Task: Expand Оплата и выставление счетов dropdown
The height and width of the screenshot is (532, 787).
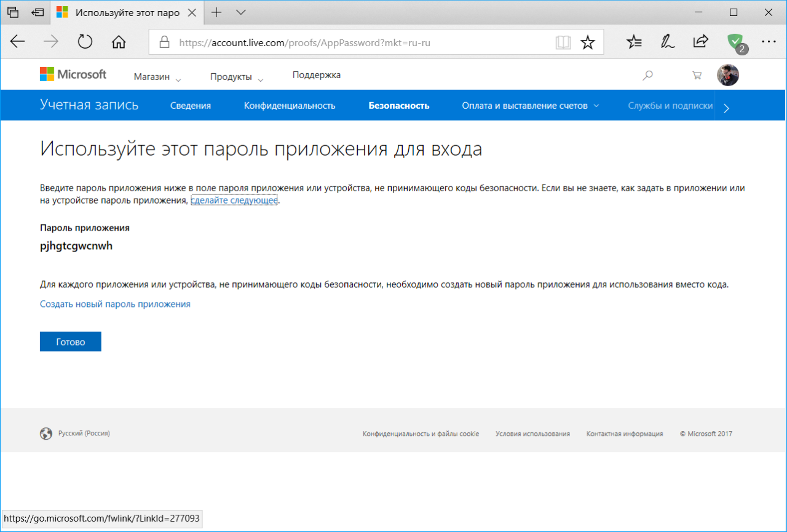Action: [x=531, y=106]
